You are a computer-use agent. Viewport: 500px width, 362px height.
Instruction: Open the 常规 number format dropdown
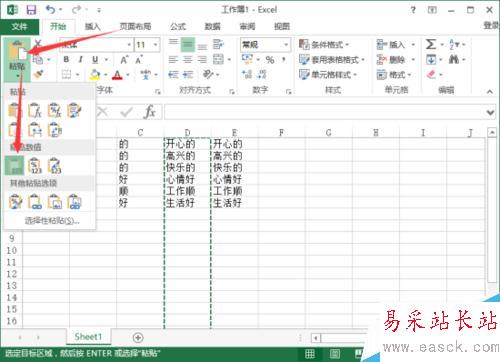coord(286,44)
